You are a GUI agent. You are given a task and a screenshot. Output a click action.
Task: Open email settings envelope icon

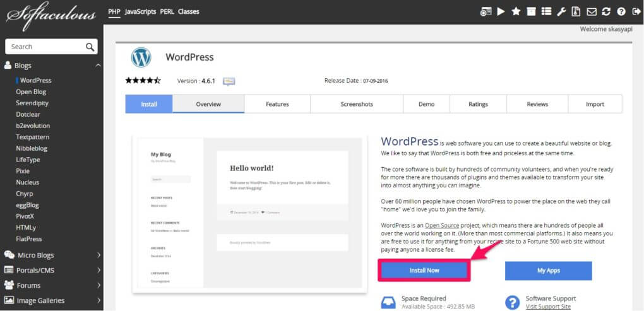point(592,11)
